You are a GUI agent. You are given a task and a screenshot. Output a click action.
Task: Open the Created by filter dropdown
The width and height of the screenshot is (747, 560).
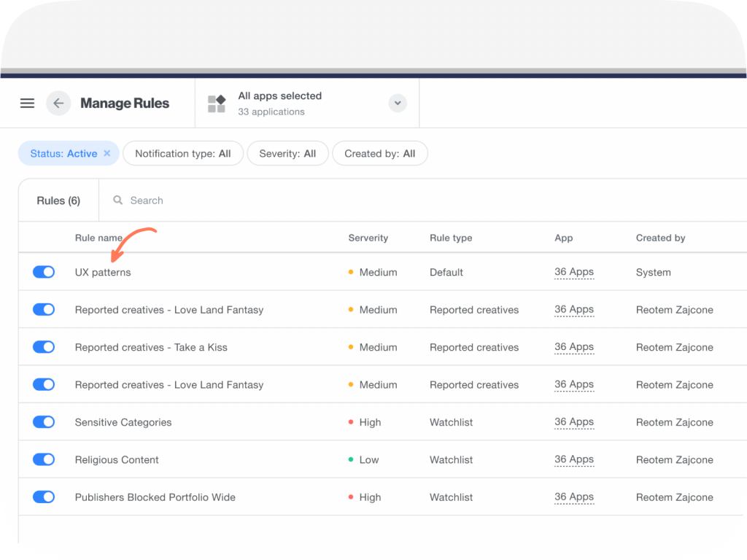click(x=379, y=153)
